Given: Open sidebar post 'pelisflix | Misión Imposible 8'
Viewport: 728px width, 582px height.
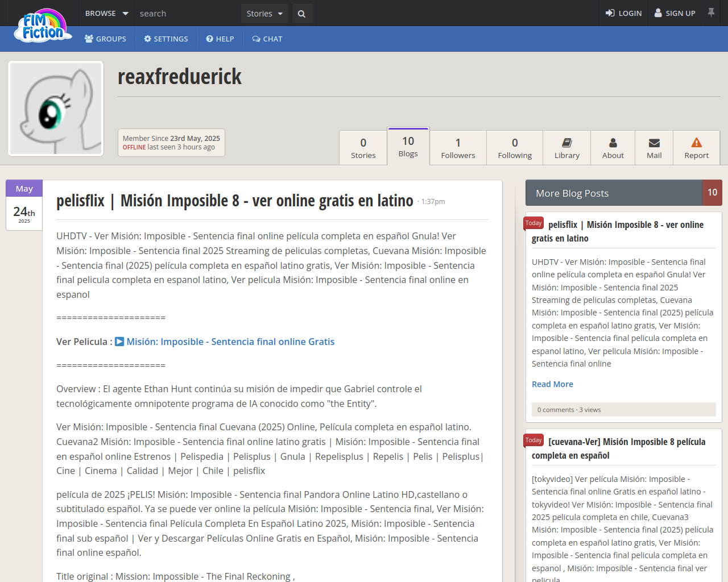Looking at the screenshot, I should tap(618, 231).
